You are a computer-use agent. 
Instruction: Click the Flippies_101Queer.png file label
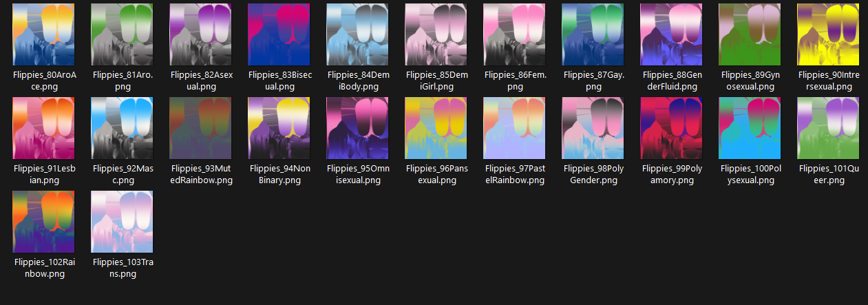(x=829, y=174)
